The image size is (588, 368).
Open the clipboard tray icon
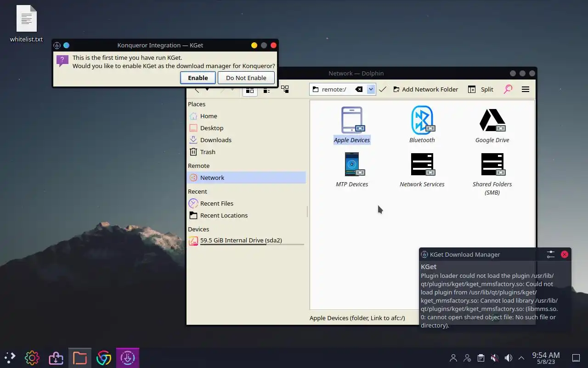tap(481, 358)
